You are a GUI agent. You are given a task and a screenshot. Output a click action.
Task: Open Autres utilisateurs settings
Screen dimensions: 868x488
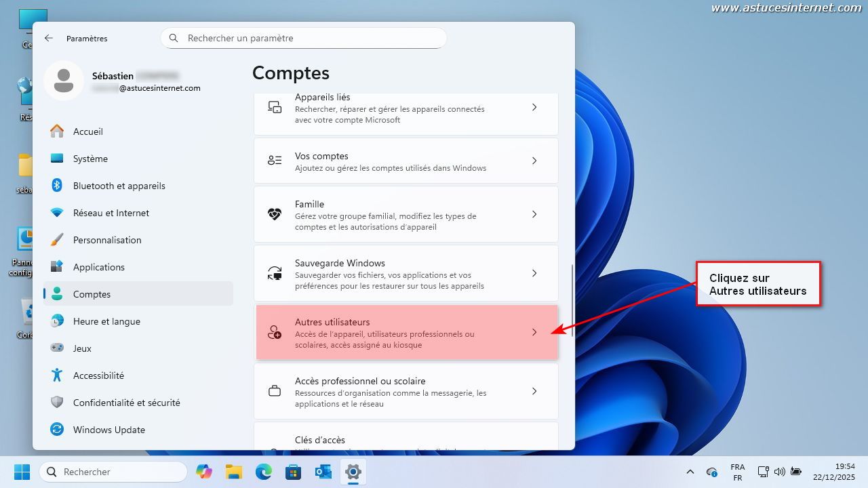[406, 332]
